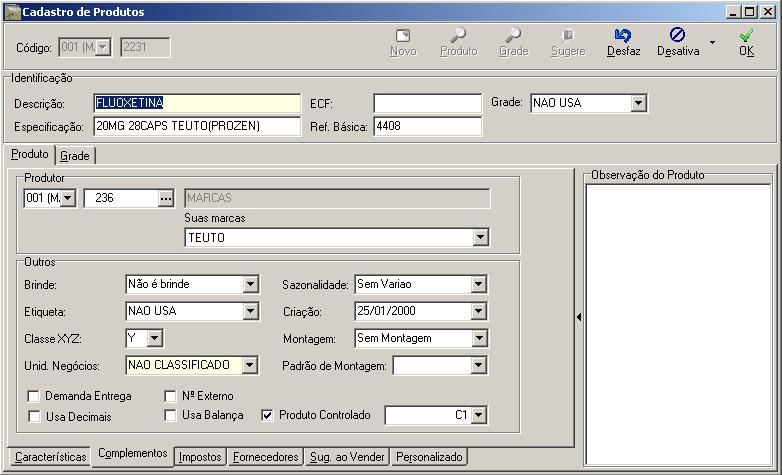Open the Classe XYZ dropdown
The width and height of the screenshot is (782, 475).
[155, 338]
